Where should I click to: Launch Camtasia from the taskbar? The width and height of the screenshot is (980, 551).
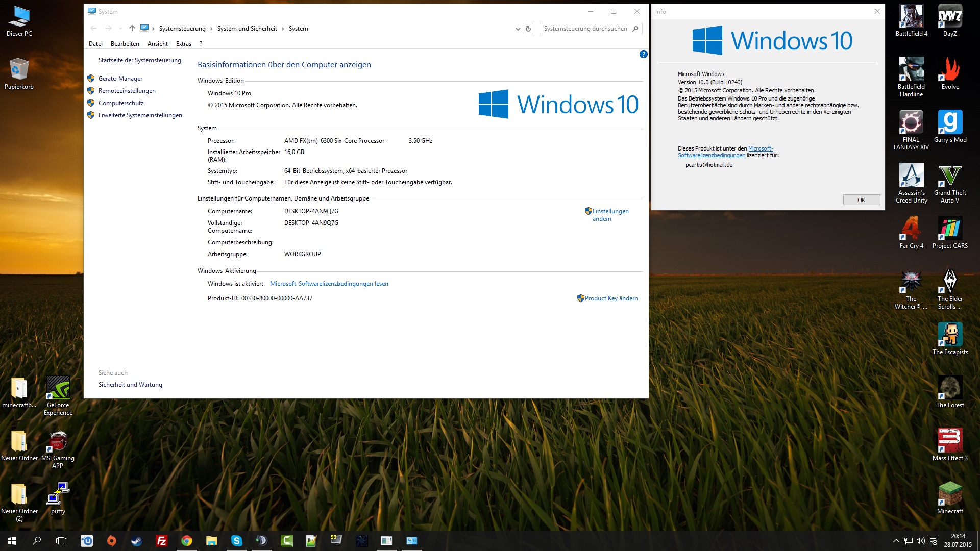click(x=286, y=541)
